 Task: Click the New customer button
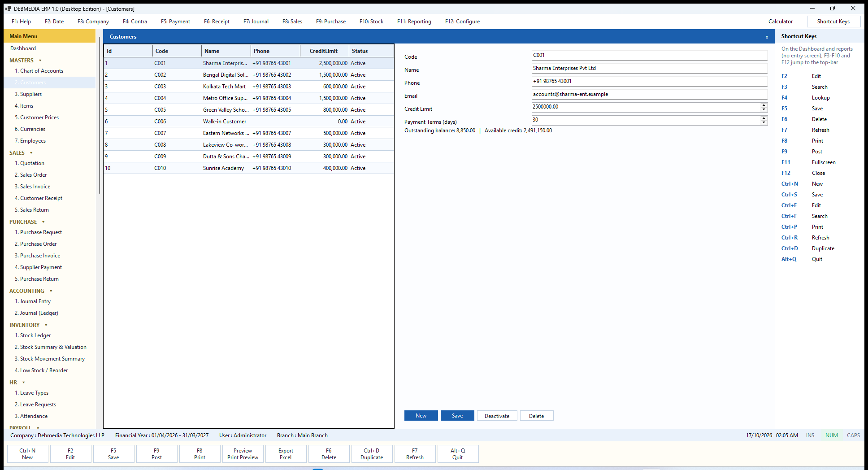point(421,416)
